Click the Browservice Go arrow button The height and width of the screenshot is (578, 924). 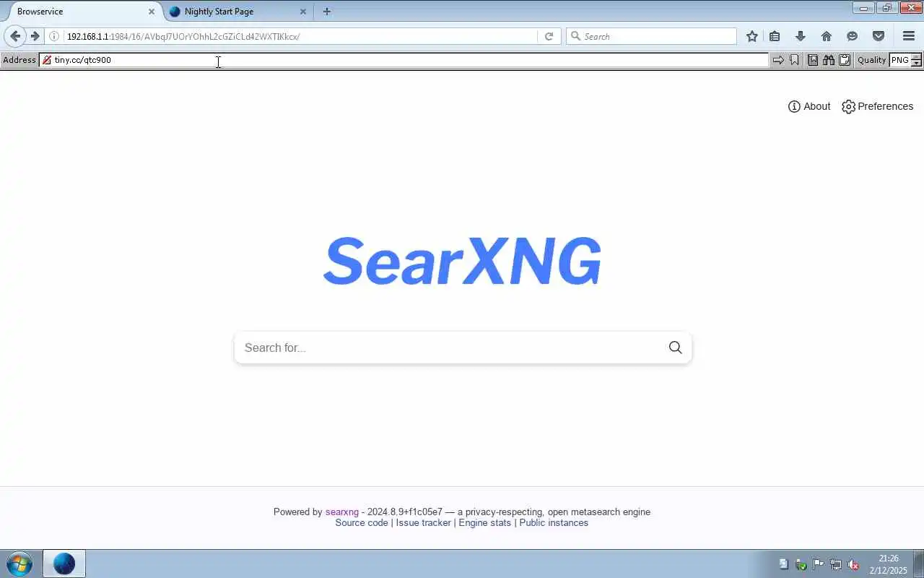778,60
